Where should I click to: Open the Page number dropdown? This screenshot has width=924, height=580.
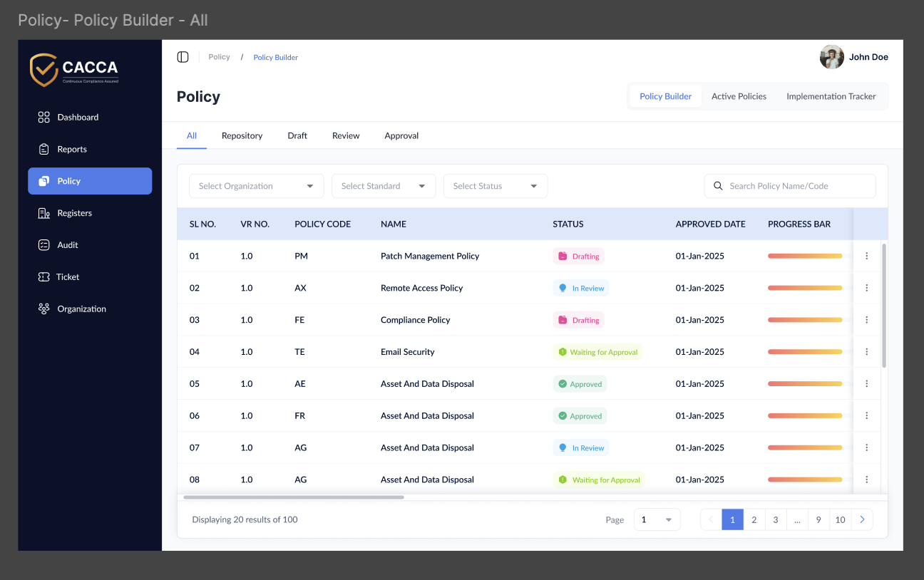coord(657,519)
